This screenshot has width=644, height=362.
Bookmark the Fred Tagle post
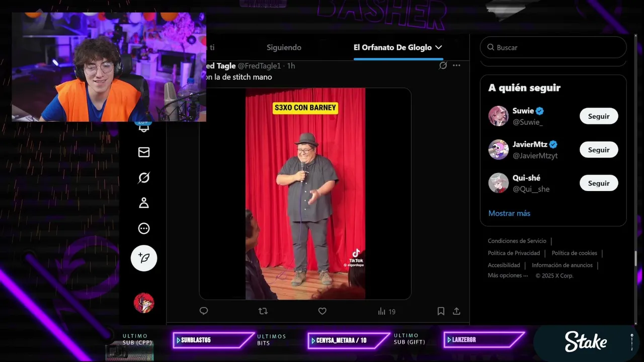coord(441,311)
